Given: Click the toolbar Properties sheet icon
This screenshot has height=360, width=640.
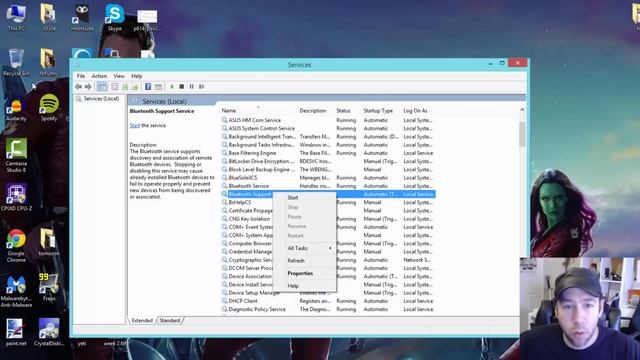Looking at the screenshot, I should 115,87.
